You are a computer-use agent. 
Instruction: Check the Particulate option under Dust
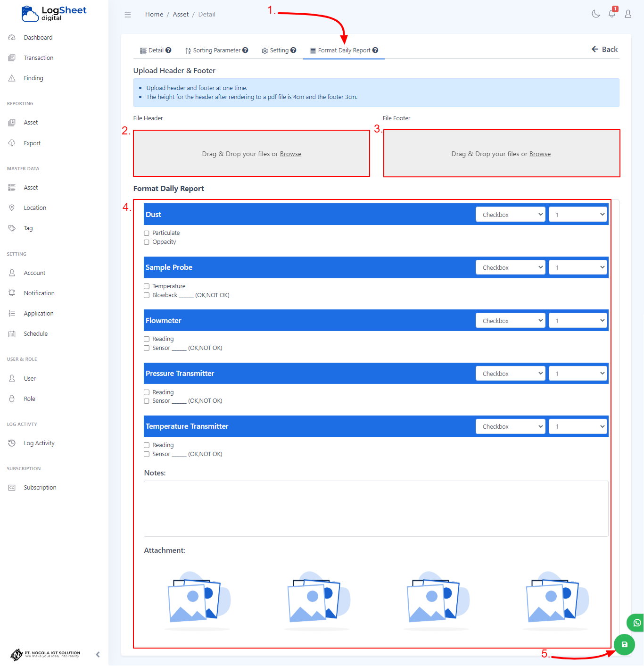click(x=146, y=233)
